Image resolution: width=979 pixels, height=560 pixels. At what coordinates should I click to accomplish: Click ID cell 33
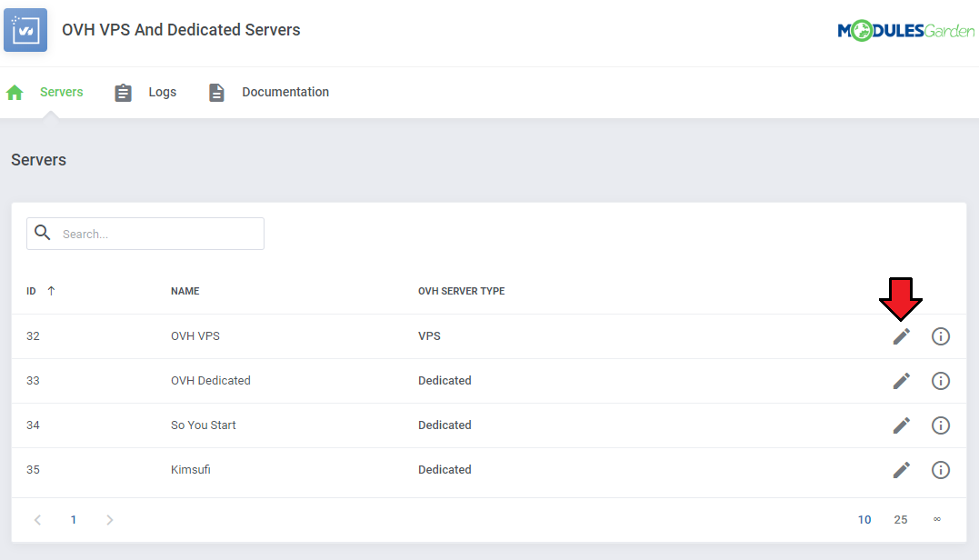point(33,380)
